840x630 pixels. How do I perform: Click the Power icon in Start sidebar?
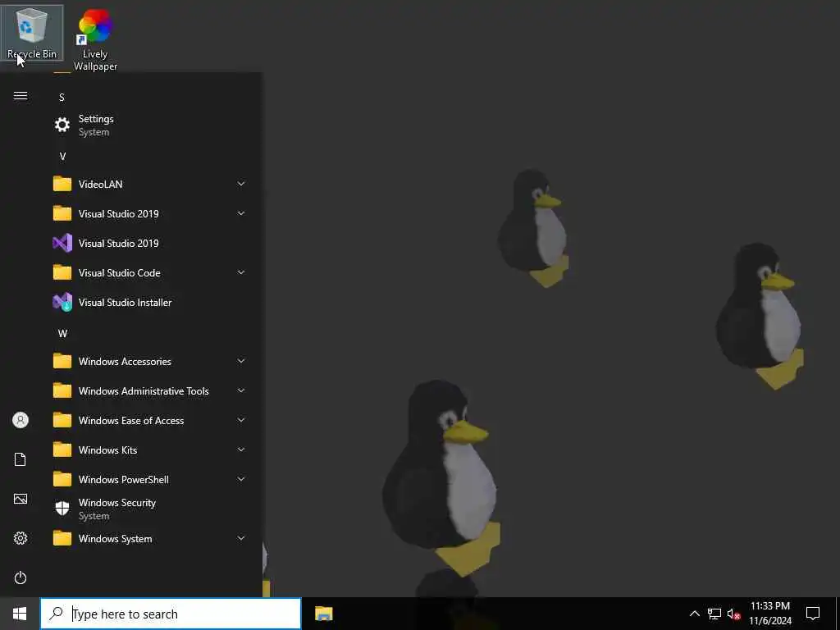click(x=21, y=577)
